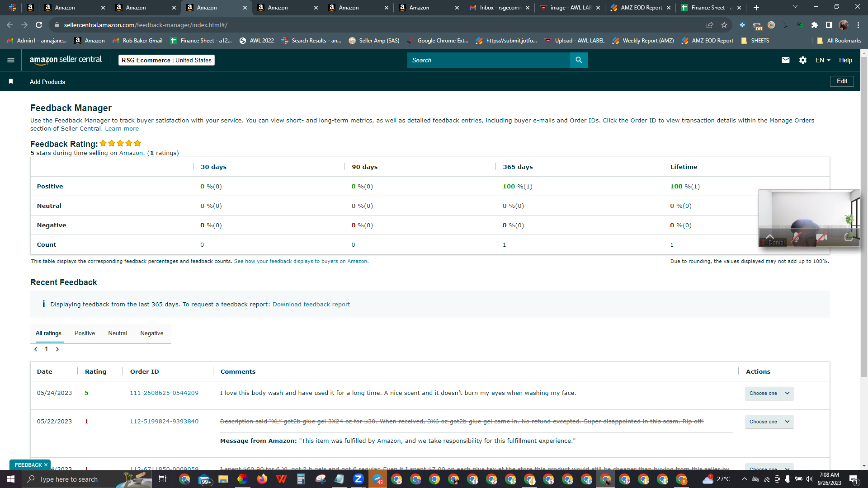The height and width of the screenshot is (488, 868).
Task: Share this page from the address bar
Action: point(710,25)
